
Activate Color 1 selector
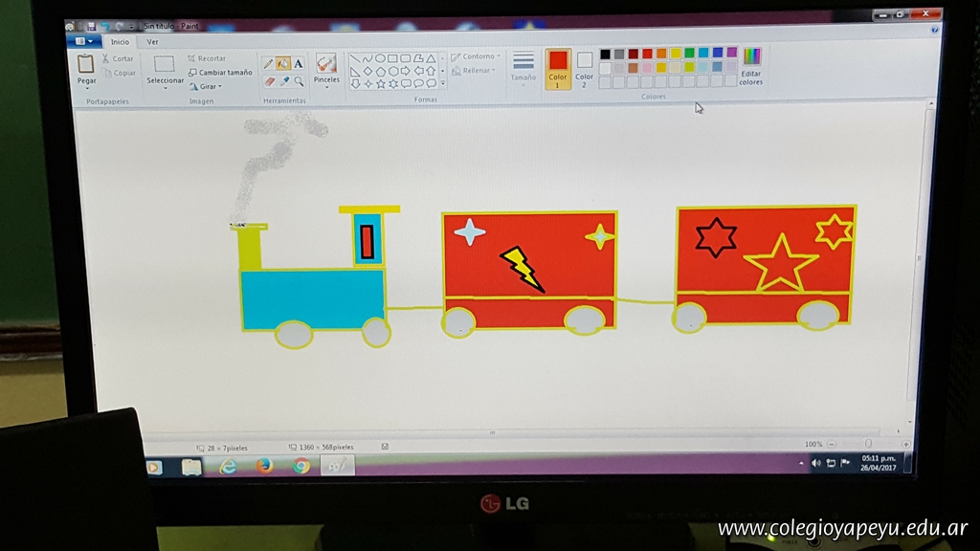[558, 68]
